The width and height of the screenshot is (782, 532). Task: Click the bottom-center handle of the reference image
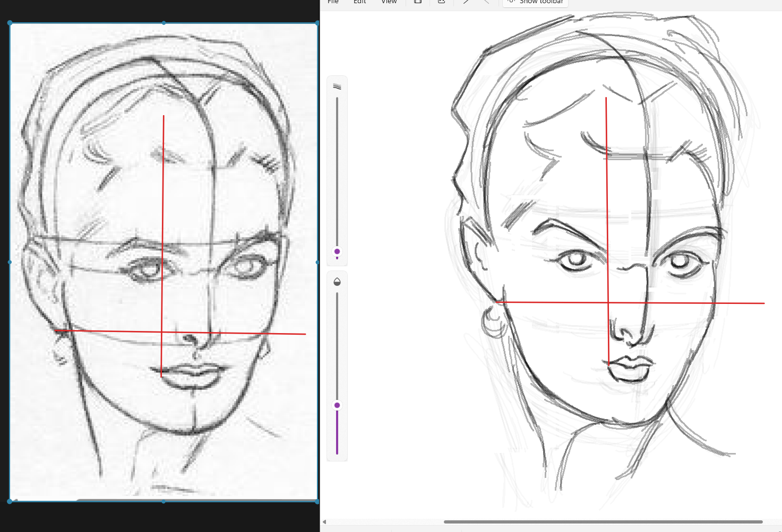click(164, 501)
